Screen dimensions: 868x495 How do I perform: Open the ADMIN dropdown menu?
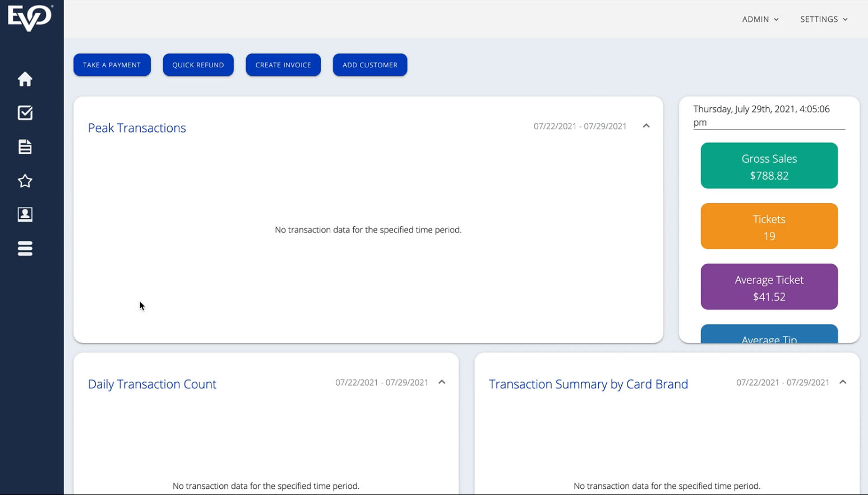(760, 19)
